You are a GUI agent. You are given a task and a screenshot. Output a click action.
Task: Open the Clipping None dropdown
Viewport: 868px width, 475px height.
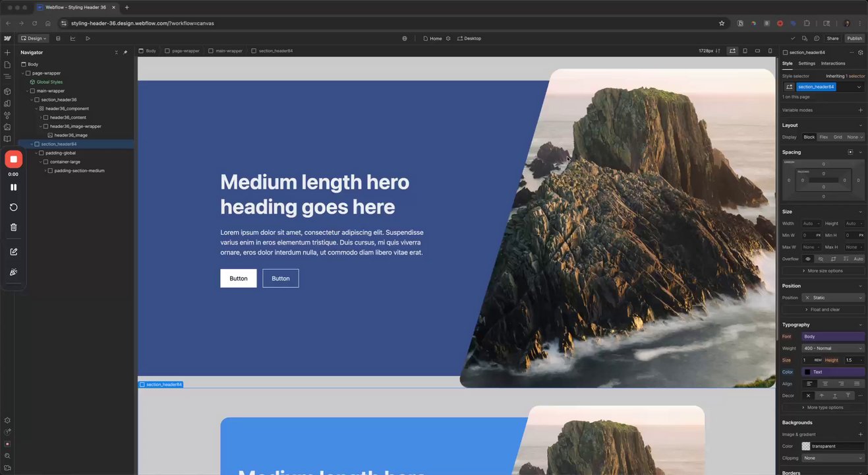coord(833,458)
